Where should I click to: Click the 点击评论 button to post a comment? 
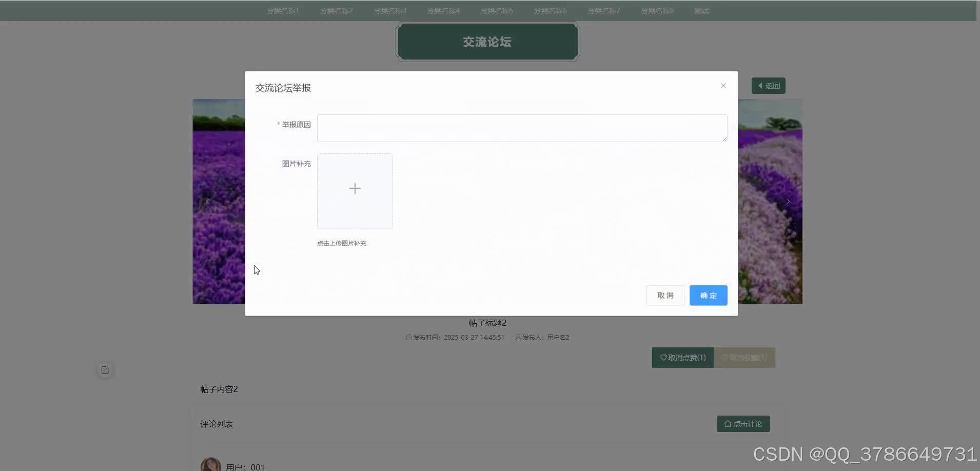(743, 424)
